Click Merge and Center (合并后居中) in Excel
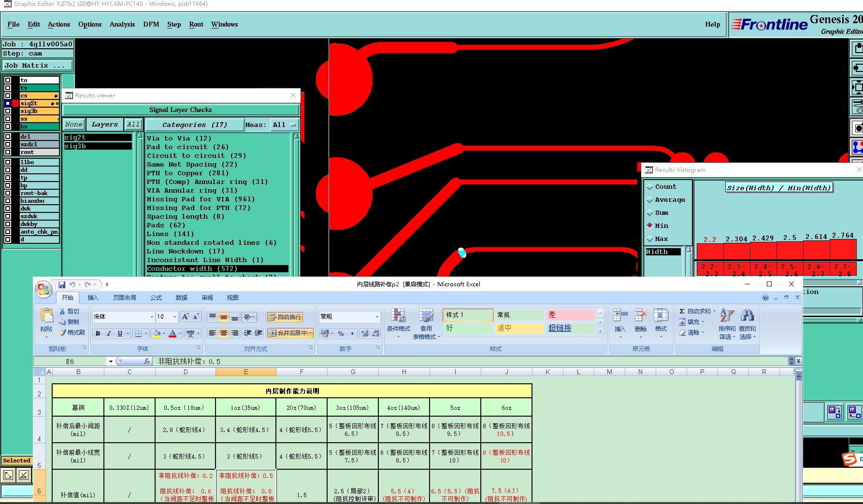The height and width of the screenshot is (504, 863). (288, 333)
